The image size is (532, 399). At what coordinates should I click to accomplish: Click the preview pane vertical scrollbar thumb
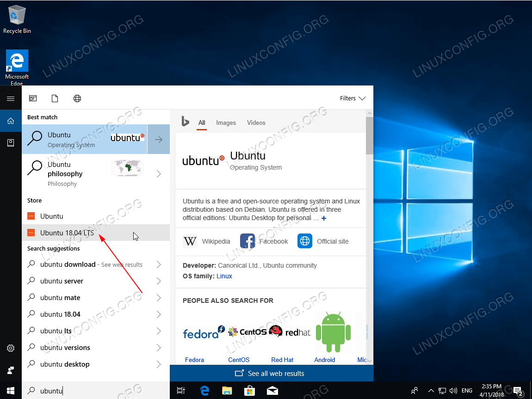click(x=370, y=135)
